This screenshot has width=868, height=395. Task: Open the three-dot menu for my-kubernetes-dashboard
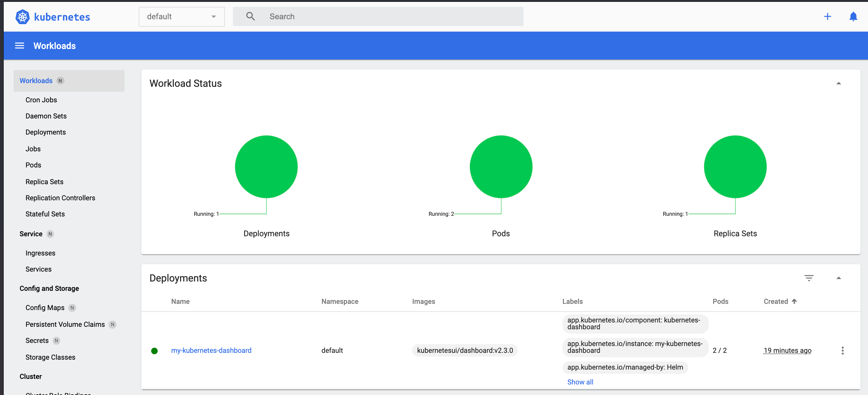click(843, 350)
